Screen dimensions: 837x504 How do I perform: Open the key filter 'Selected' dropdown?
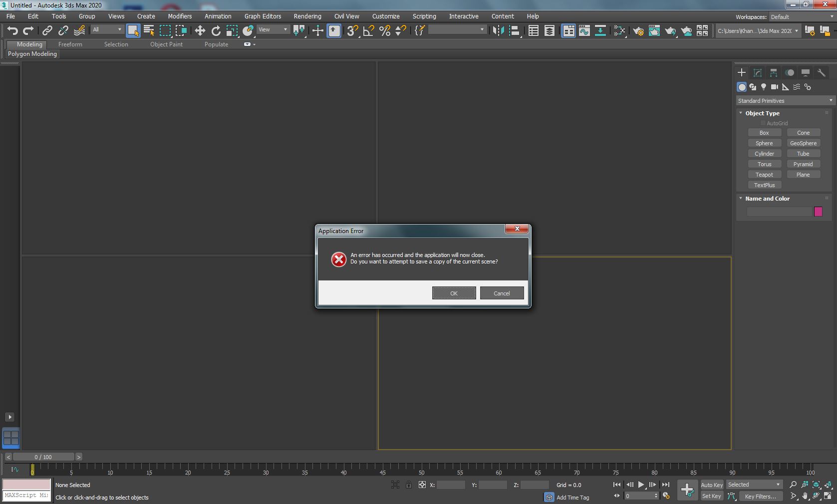coord(754,485)
